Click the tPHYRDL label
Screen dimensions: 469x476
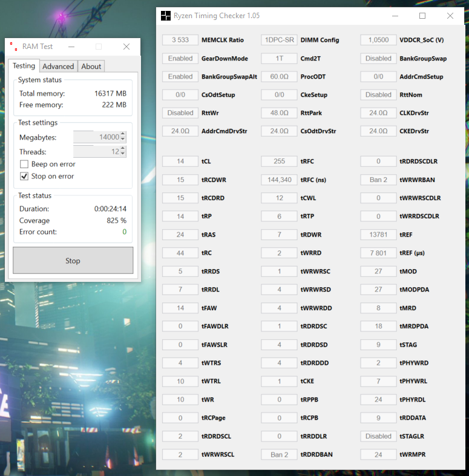click(413, 400)
